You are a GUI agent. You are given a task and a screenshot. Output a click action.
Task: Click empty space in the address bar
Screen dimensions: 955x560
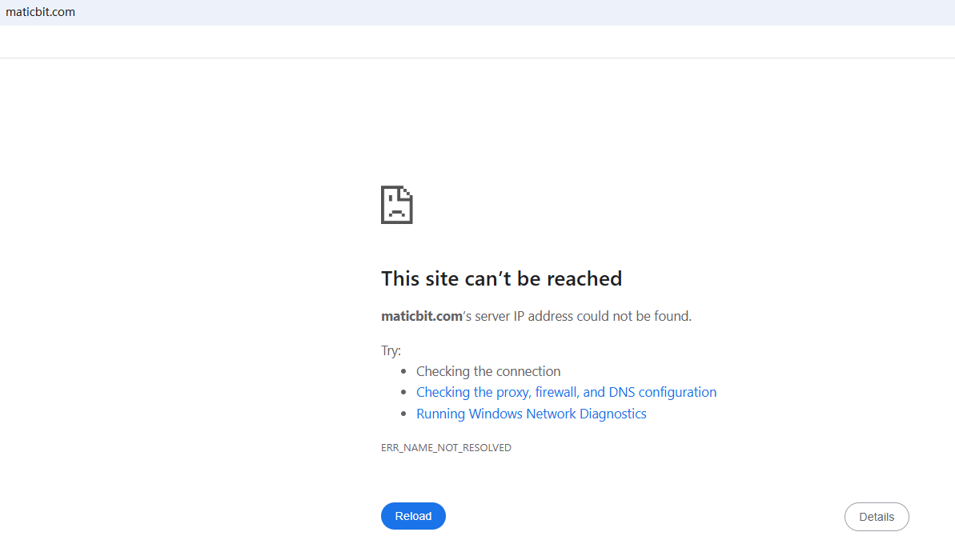(480, 12)
